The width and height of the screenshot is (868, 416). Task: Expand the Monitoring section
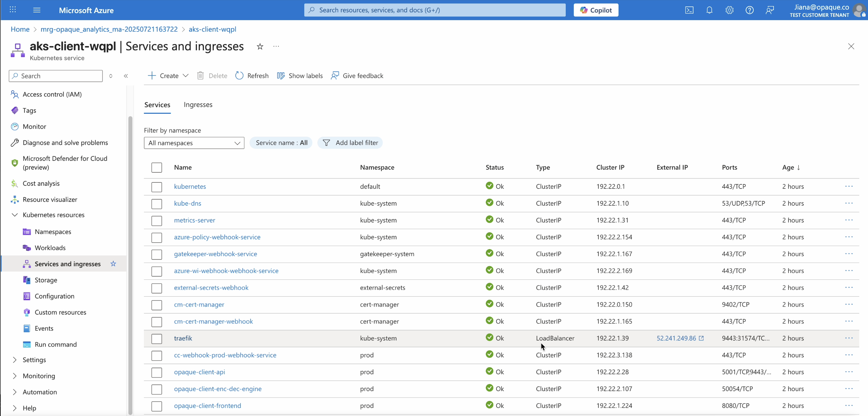[x=14, y=376]
